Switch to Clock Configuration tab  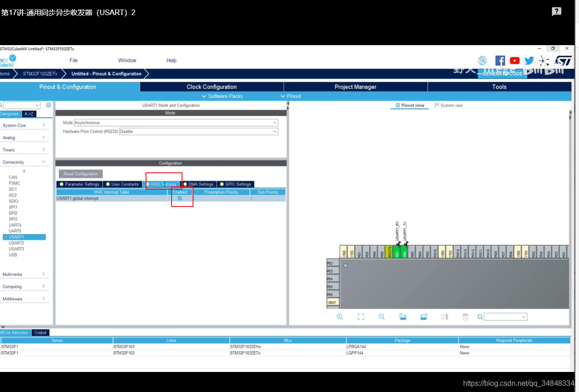212,87
